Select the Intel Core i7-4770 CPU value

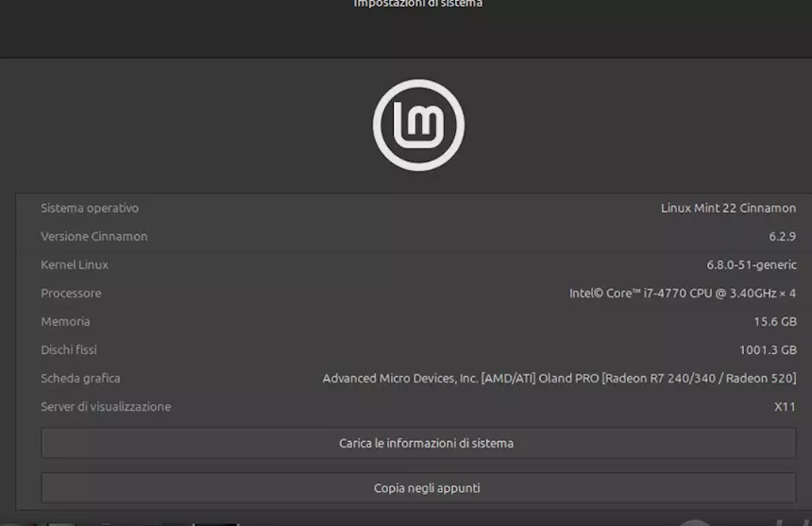683,293
